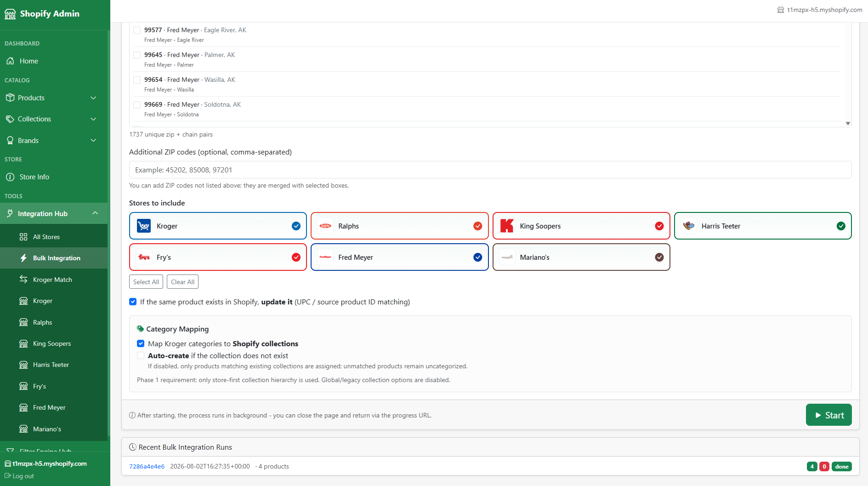Start the bulk integration

(x=829, y=415)
